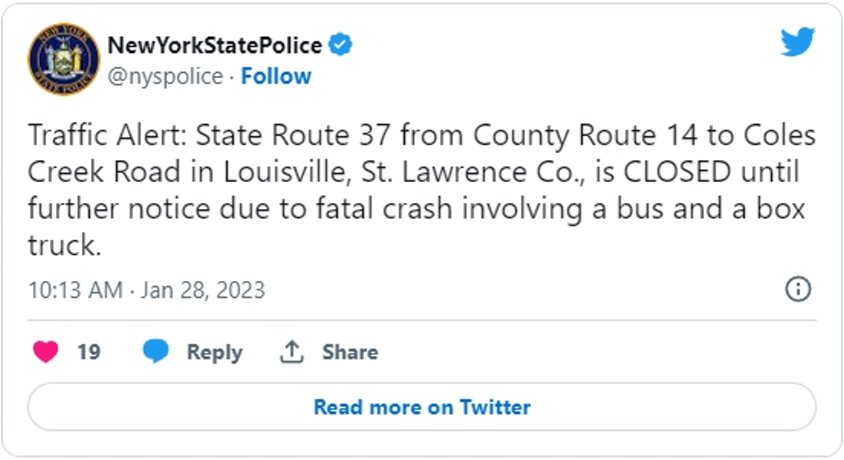This screenshot has width=844, height=460.
Task: Like the tweet with heart icon
Action: pos(45,352)
